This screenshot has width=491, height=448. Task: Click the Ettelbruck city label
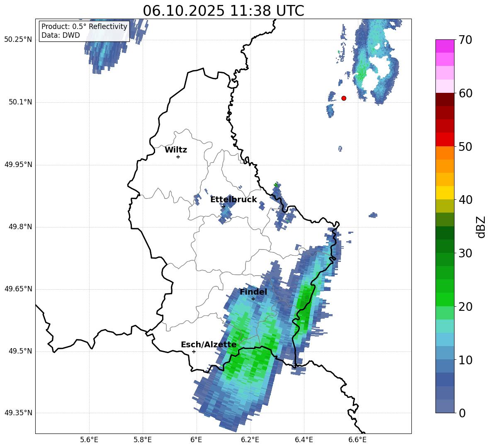[233, 200]
